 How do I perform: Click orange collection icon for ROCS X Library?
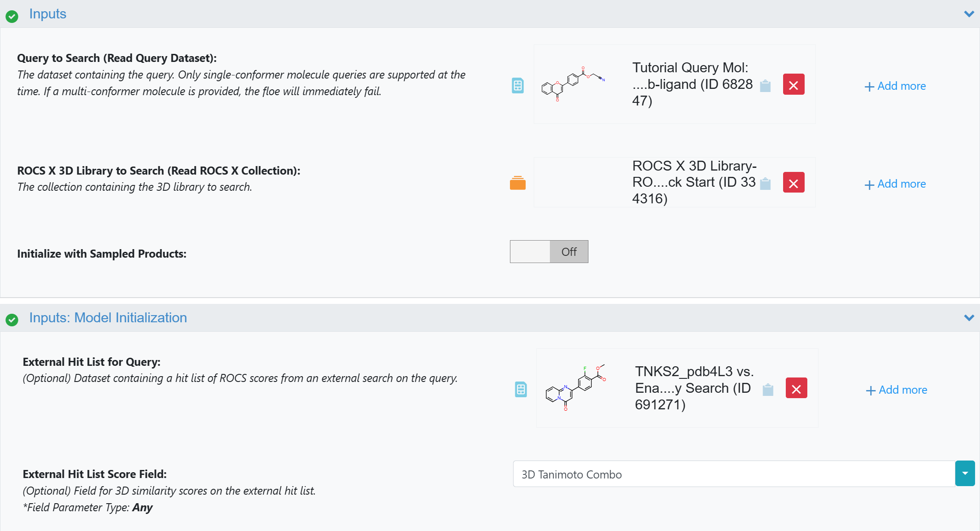[x=518, y=183]
